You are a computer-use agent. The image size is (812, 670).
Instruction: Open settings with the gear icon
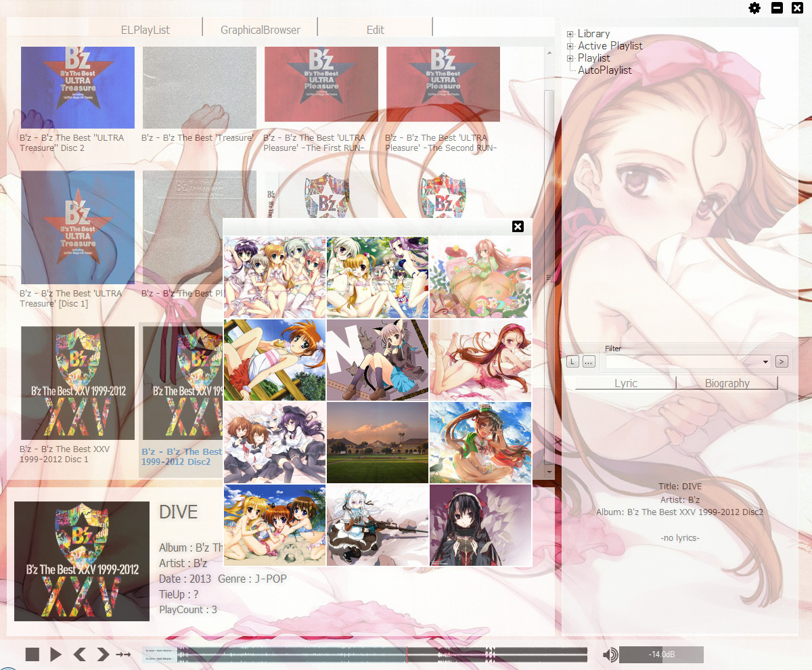click(754, 8)
